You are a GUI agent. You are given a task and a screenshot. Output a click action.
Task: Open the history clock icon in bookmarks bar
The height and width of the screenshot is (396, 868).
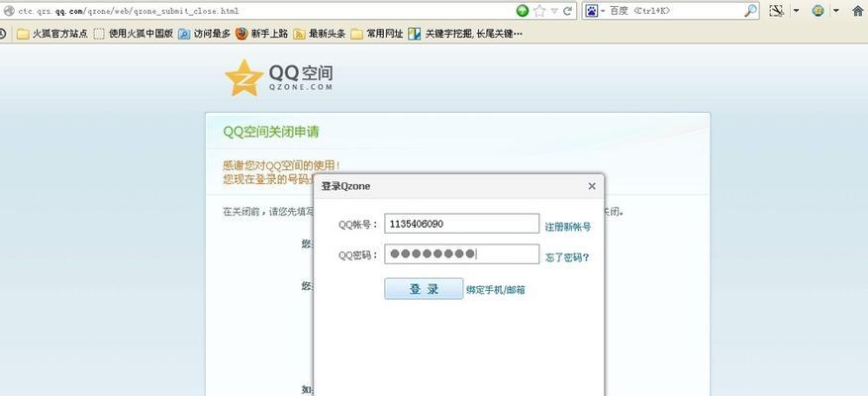[3, 34]
